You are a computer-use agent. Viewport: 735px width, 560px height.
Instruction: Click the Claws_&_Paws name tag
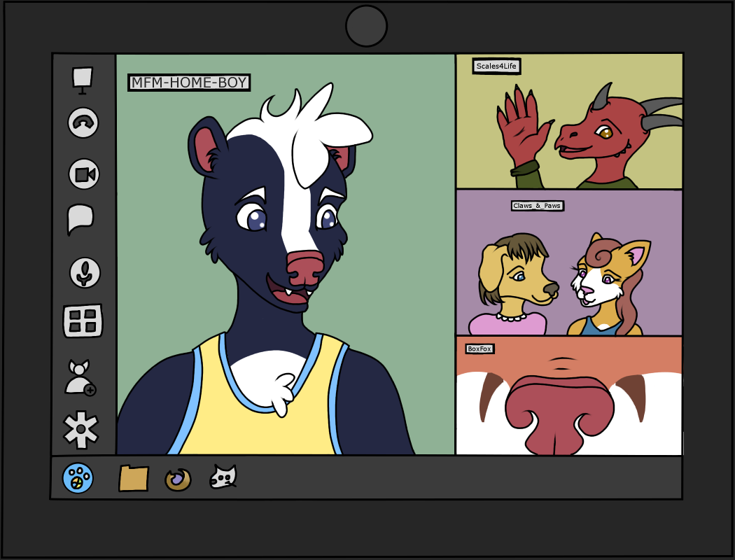click(x=537, y=206)
